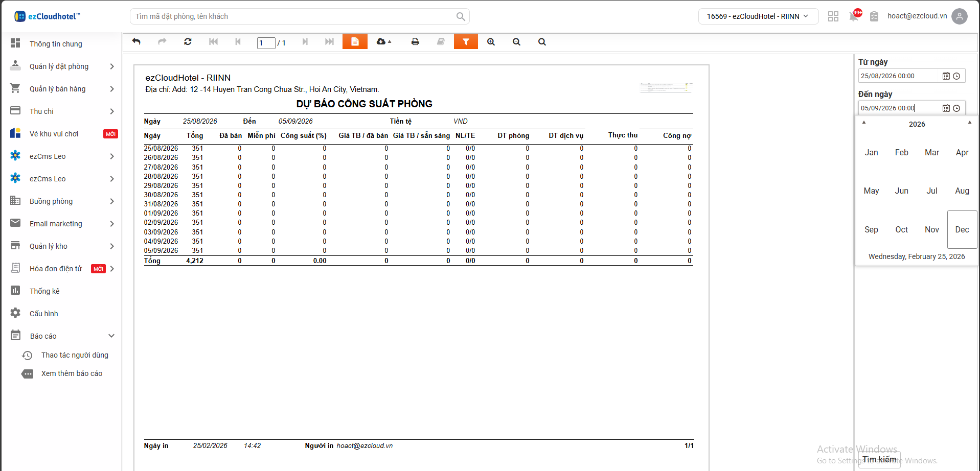
Task: Go to Thông tin chung menu item
Action: click(x=56, y=44)
